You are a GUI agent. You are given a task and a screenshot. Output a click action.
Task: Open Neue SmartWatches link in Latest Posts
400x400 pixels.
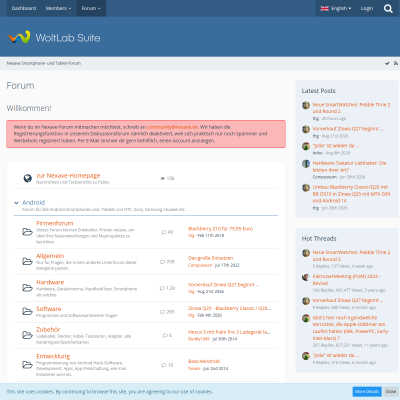351,108
